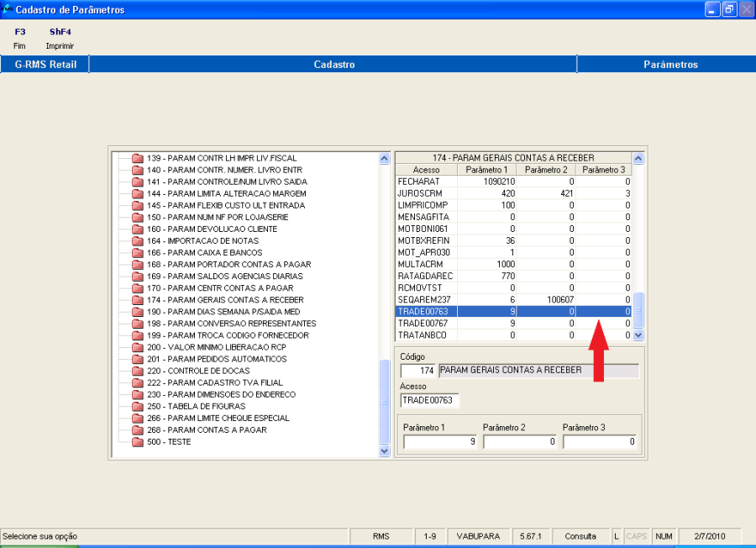Viewport: 756px width, 548px height.
Task: Select the JUROSCRM table row
Action: click(x=513, y=193)
